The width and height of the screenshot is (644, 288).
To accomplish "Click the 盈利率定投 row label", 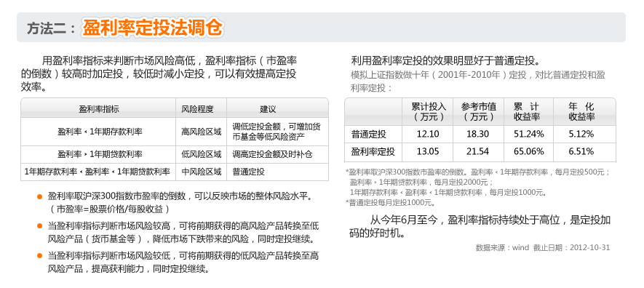I will coord(373,152).
